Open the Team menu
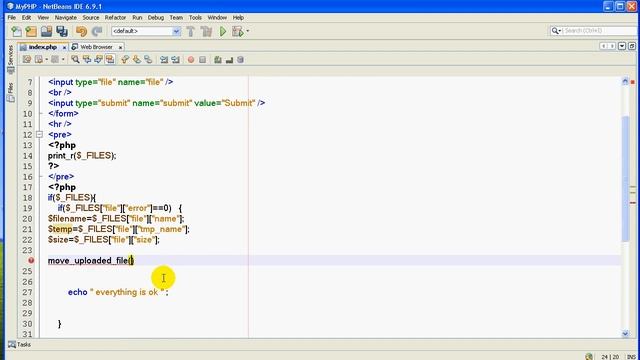Image resolution: width=640 pixels, height=360 pixels. (x=176, y=18)
